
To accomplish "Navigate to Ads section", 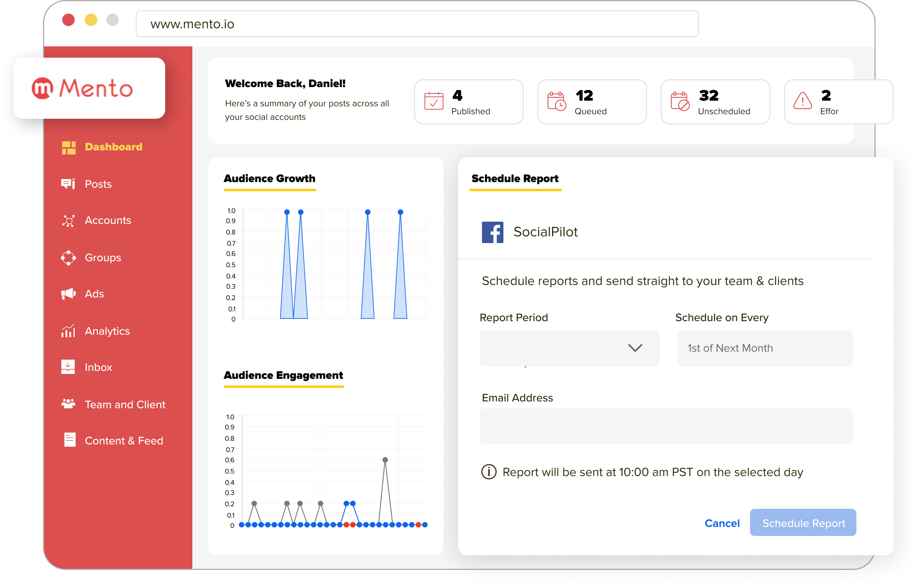I will (x=95, y=294).
